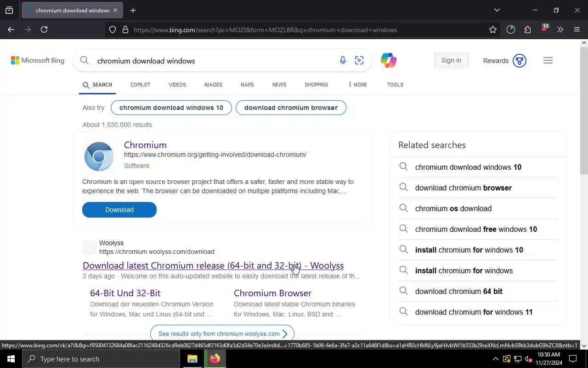
Task: Click the Chromium logo thumbnail
Action: 99,156
